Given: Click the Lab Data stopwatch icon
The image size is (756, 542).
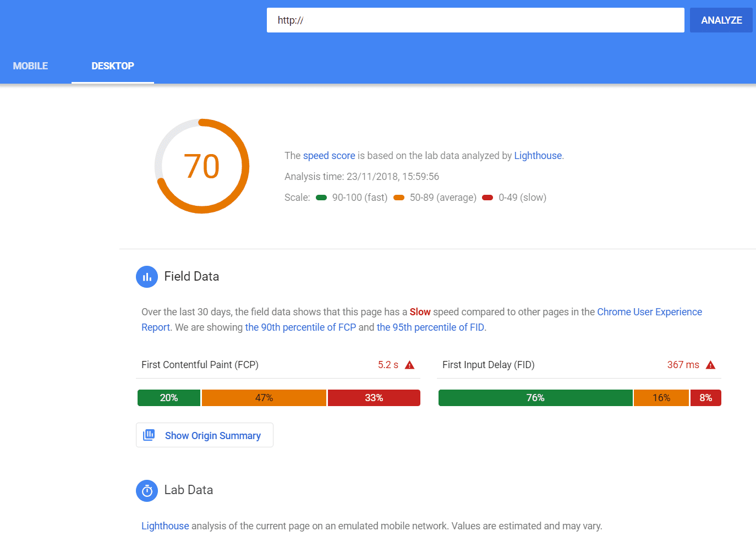Looking at the screenshot, I should (147, 490).
